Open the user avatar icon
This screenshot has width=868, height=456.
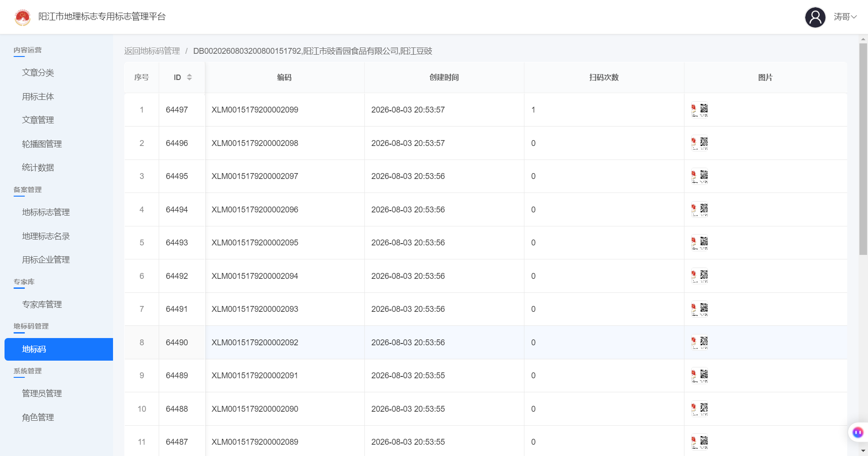click(815, 17)
